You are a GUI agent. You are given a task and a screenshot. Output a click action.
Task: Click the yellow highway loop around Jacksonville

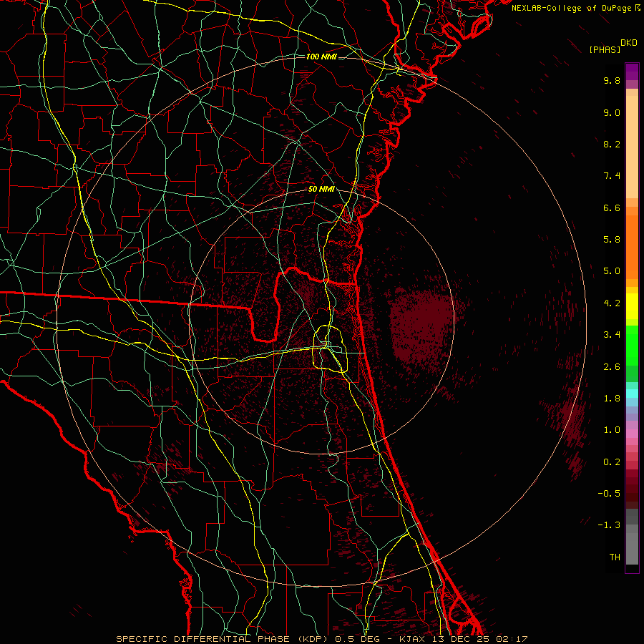point(330,348)
